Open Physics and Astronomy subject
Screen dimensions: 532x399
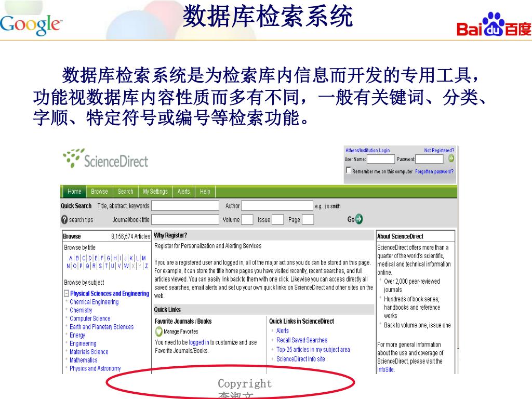coord(95,368)
